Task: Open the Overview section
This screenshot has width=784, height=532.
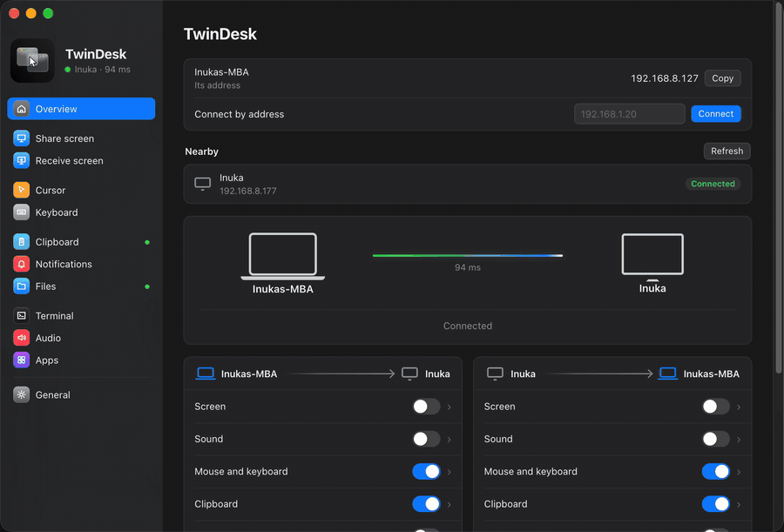Action: point(81,109)
